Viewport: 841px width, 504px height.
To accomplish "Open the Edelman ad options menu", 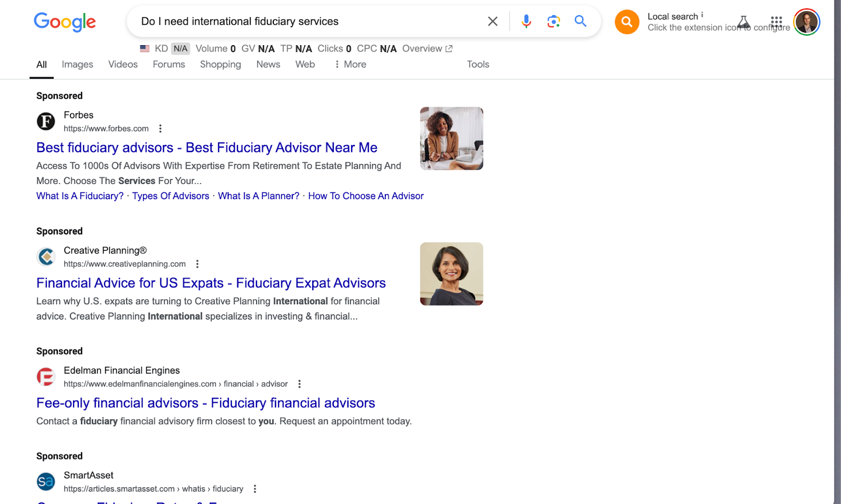I will pos(299,384).
